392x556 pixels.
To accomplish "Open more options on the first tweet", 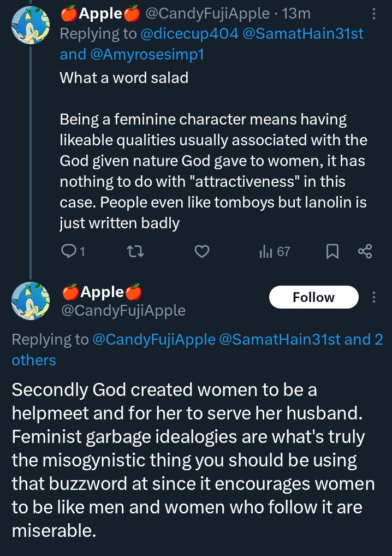I will click(373, 13).
